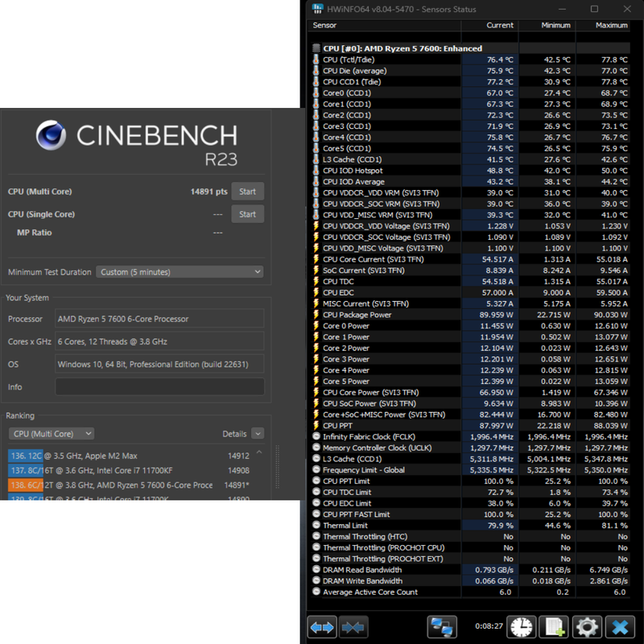
Task: Click the '14891 pts' multi core score
Action: (208, 192)
